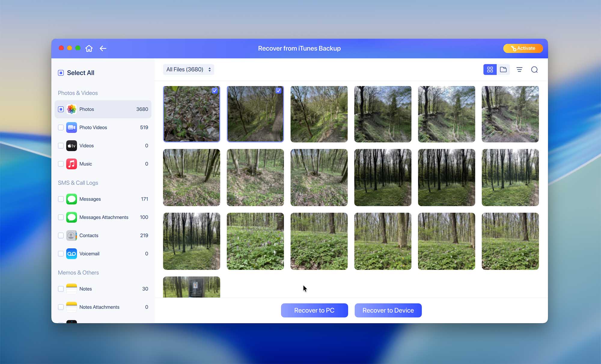This screenshot has width=601, height=364.
Task: Click the Music app icon
Action: pos(72,164)
